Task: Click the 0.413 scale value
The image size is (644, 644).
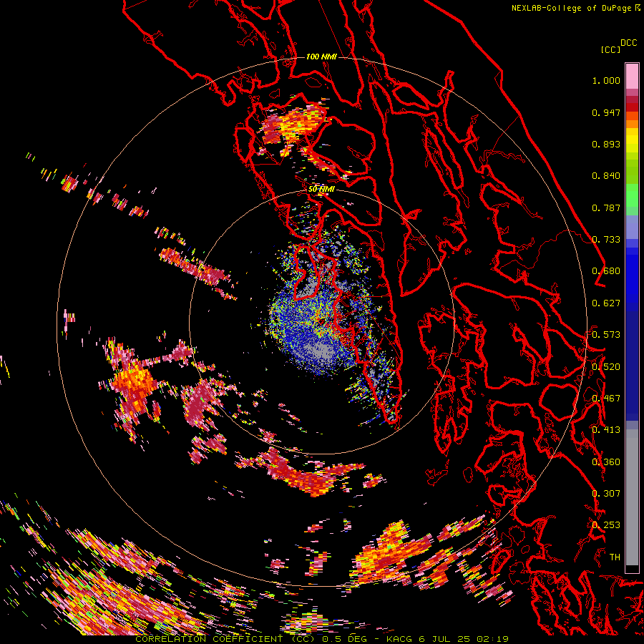Action: pyautogui.click(x=606, y=430)
